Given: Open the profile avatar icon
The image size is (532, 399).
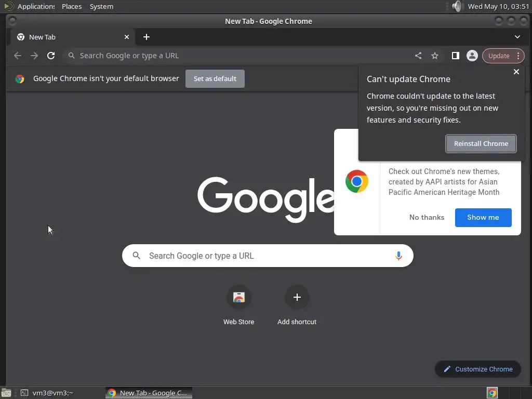Looking at the screenshot, I should [472, 56].
